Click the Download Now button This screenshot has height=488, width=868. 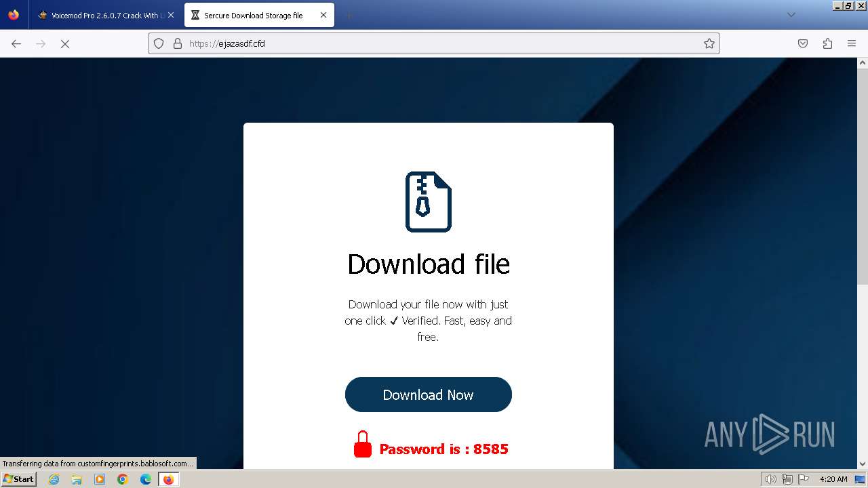click(x=429, y=394)
